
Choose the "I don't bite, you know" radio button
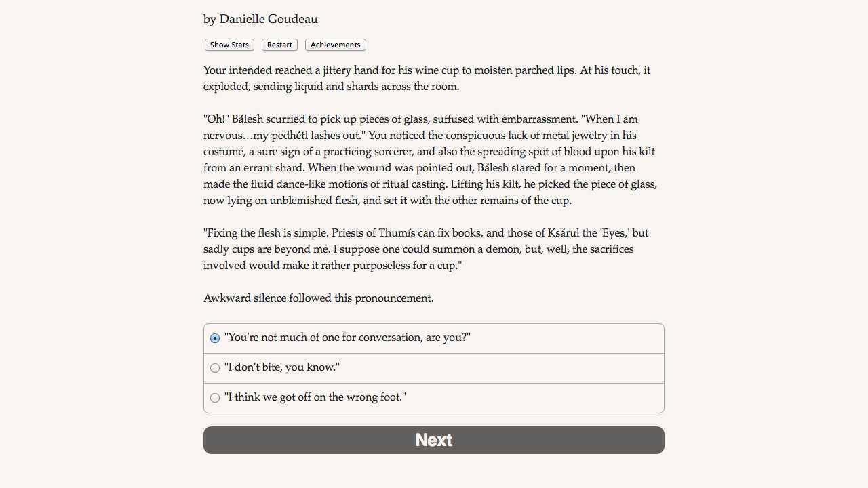215,368
